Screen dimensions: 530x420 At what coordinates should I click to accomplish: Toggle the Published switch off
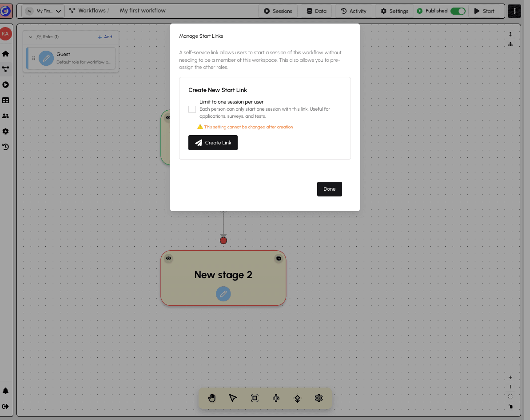click(458, 11)
